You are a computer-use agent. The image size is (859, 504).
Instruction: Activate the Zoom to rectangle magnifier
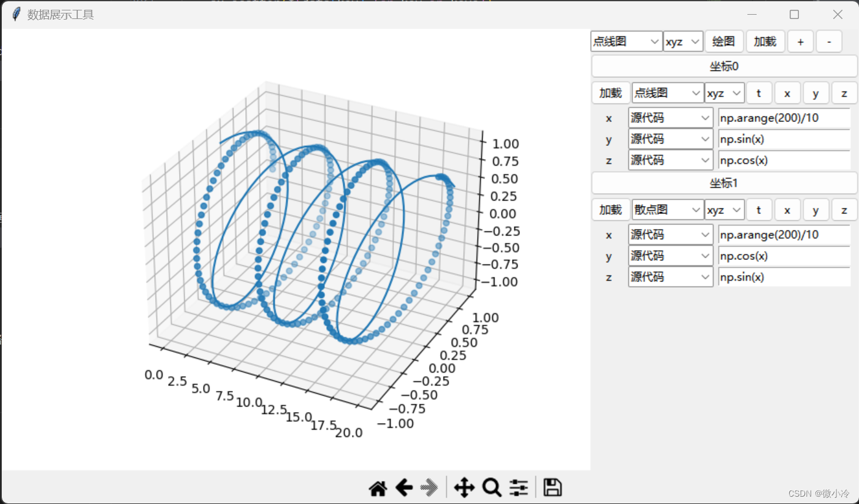click(x=492, y=488)
